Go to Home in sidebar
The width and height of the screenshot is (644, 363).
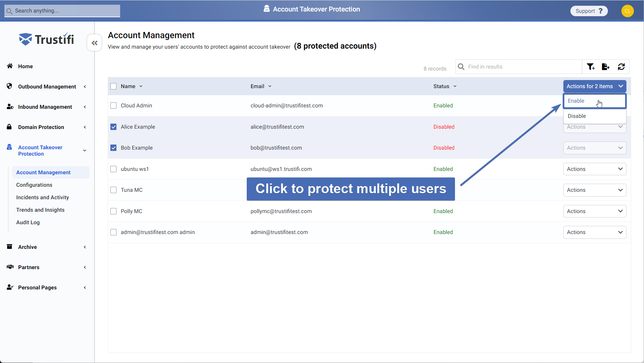coord(25,66)
